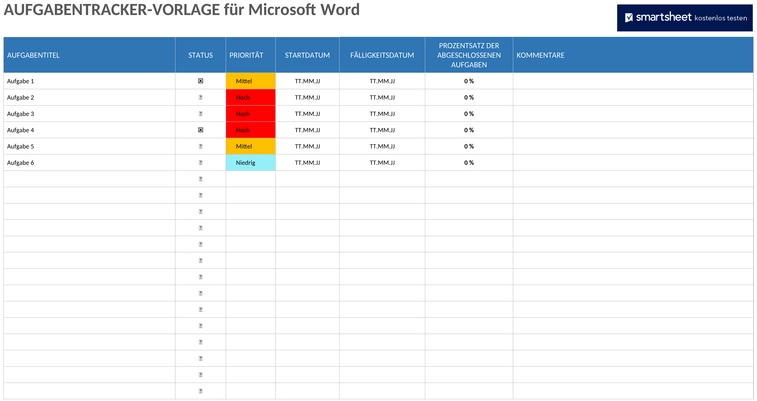
Task: Click the FÄLLIGKEITSDATUM header cell
Action: point(382,55)
